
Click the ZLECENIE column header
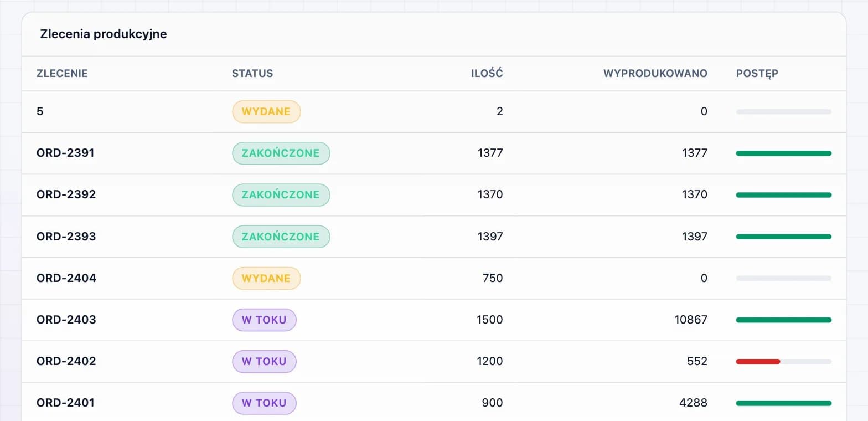(x=62, y=74)
